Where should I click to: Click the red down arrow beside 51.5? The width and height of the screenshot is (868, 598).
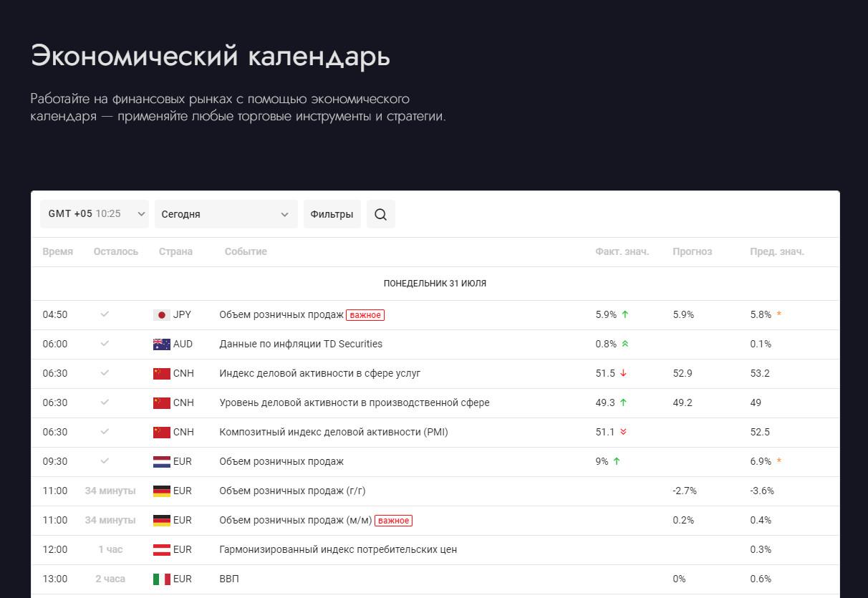[623, 374]
